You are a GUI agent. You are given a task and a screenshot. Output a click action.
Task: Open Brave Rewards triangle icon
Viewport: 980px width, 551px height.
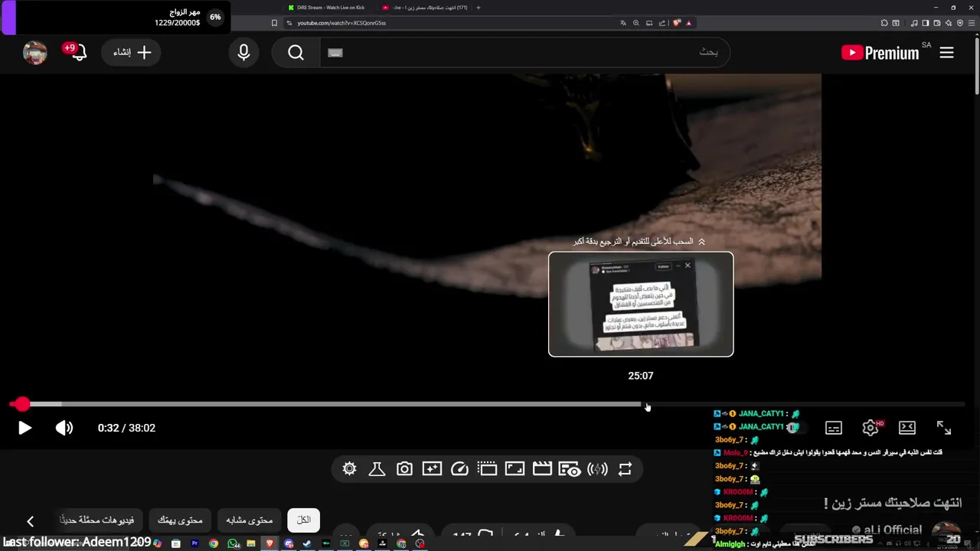point(688,23)
